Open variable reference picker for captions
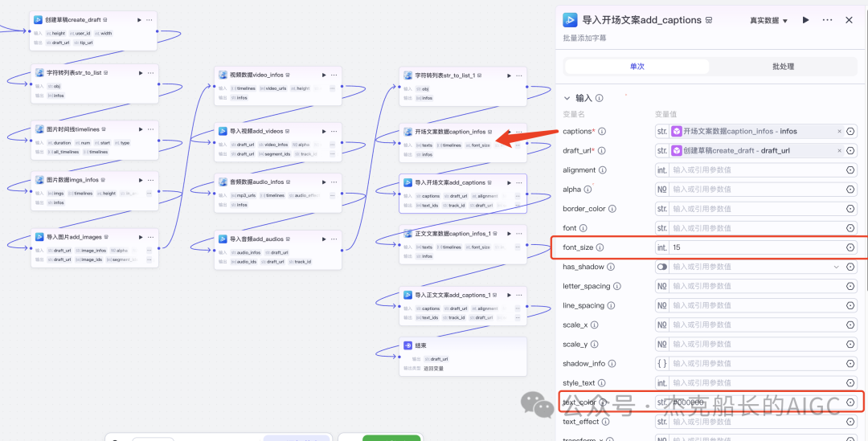 click(850, 132)
